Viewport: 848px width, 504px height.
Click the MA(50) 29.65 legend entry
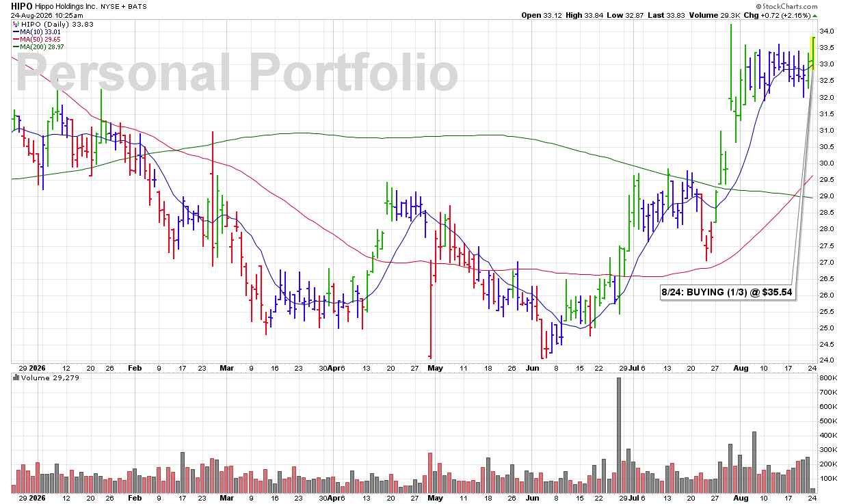(41, 39)
